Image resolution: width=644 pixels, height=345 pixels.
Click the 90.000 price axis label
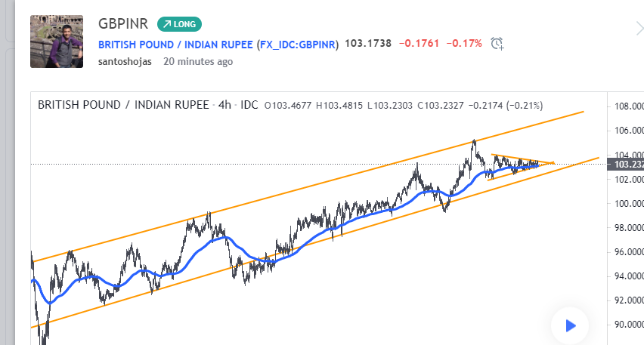click(x=629, y=325)
